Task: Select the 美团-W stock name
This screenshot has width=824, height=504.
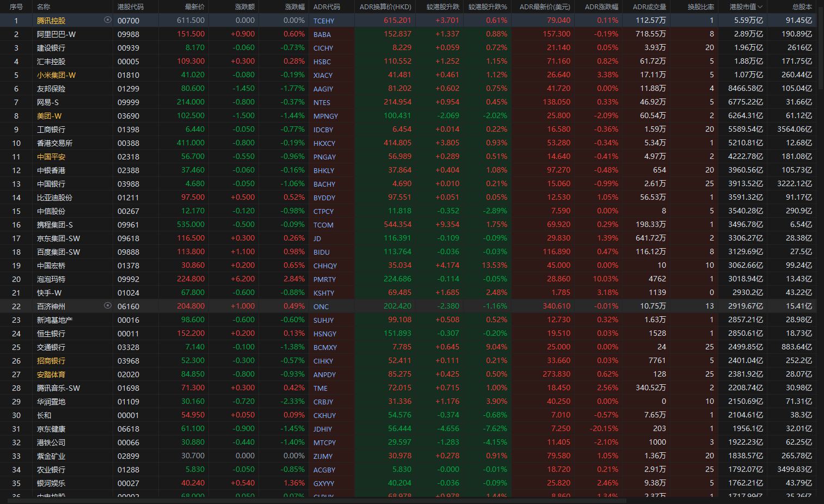Action: point(49,116)
